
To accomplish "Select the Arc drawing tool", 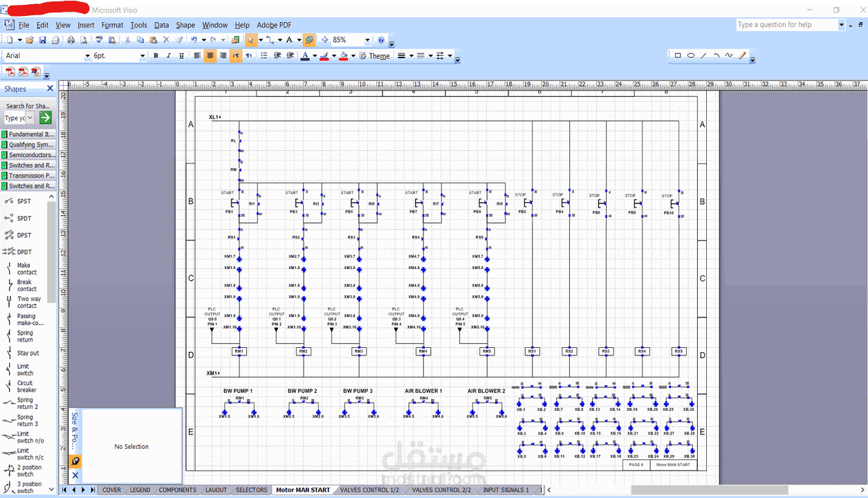I will [x=717, y=55].
